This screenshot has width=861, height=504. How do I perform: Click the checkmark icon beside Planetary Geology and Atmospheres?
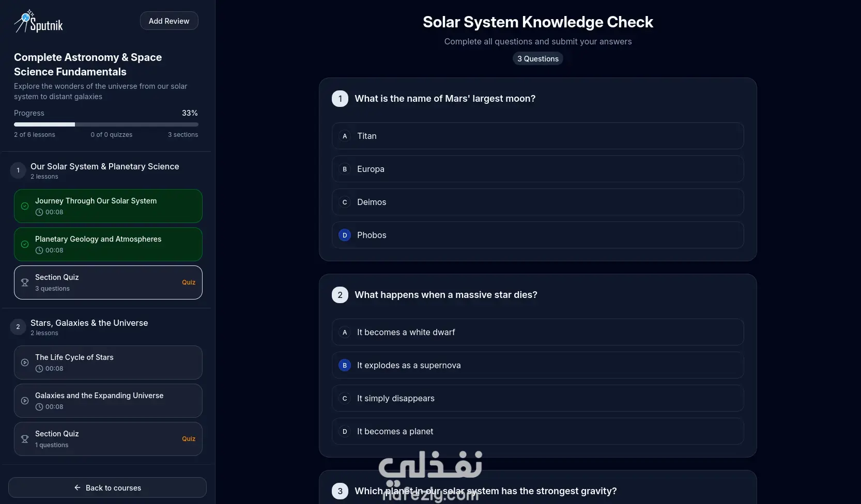25,244
